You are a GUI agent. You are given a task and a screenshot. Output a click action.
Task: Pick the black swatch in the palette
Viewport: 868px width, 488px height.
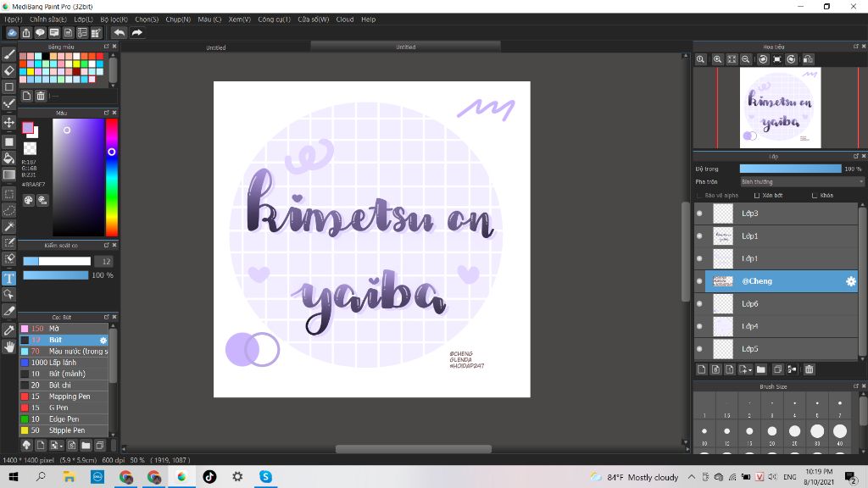[46, 57]
